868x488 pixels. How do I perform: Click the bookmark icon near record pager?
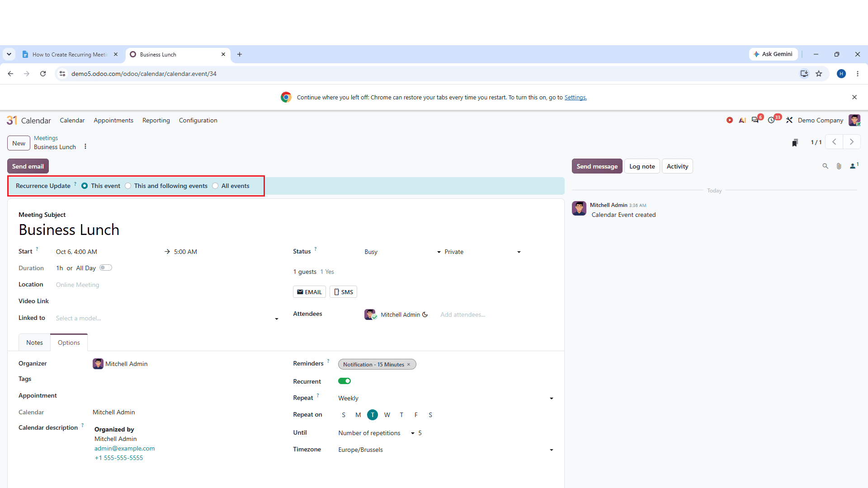click(x=795, y=143)
